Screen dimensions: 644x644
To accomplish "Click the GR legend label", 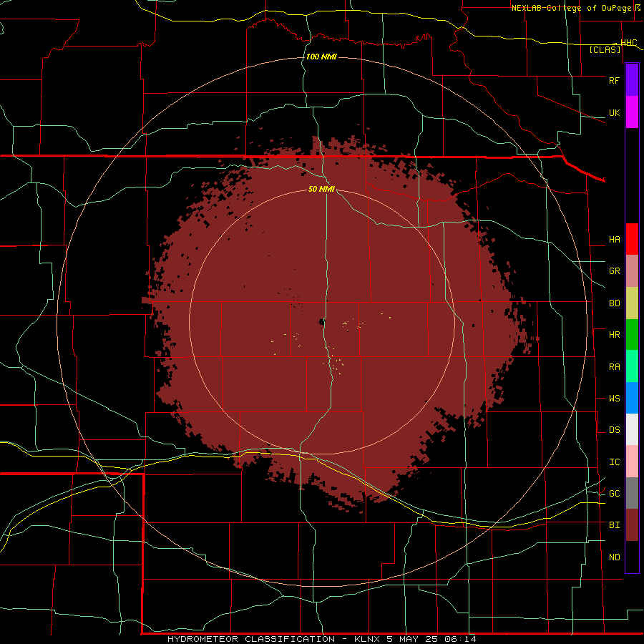I will coord(614,271).
